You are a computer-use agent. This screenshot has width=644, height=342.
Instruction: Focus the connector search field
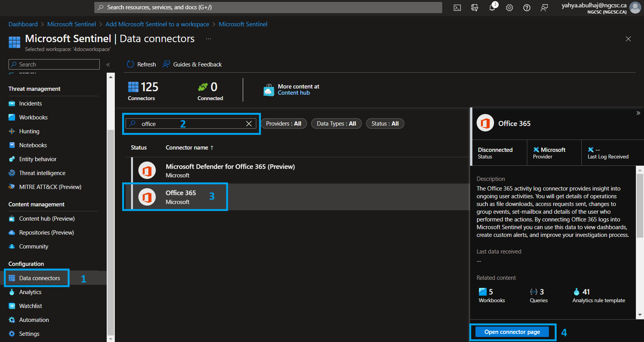pos(191,124)
